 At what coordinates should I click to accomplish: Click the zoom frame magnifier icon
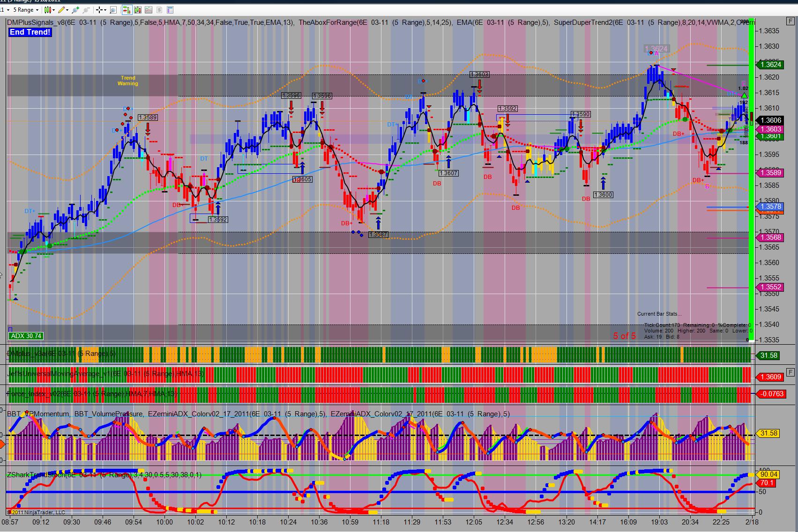113,10
